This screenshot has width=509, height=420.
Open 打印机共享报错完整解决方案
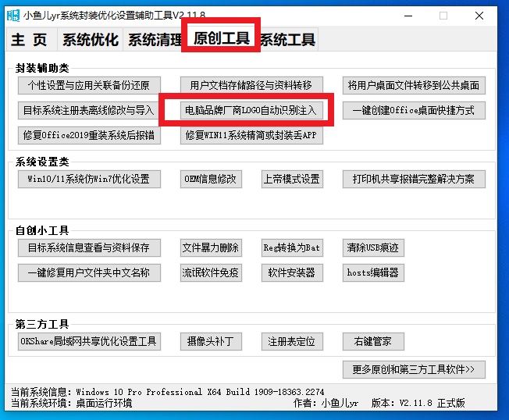(x=414, y=179)
